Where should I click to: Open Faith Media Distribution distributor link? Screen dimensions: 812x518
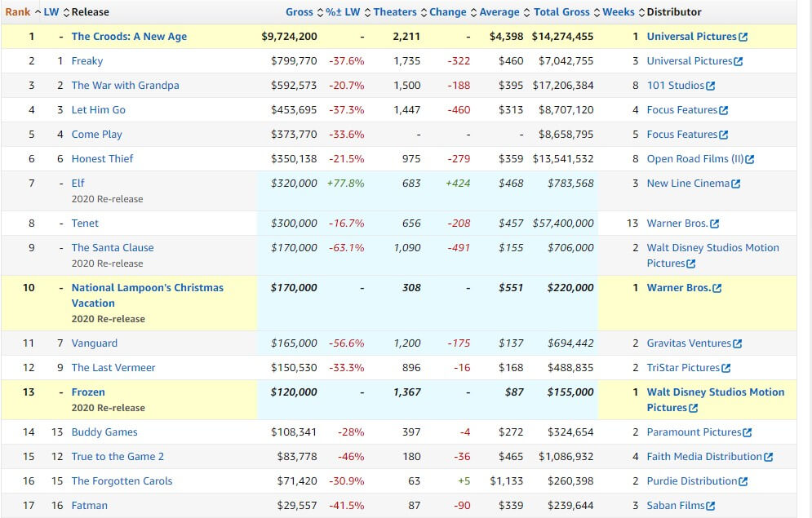(x=704, y=457)
